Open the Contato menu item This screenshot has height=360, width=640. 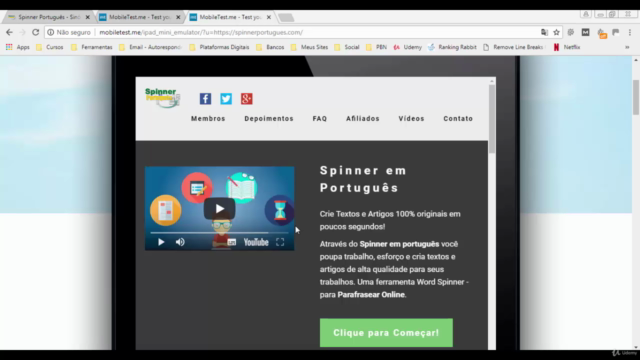point(458,119)
